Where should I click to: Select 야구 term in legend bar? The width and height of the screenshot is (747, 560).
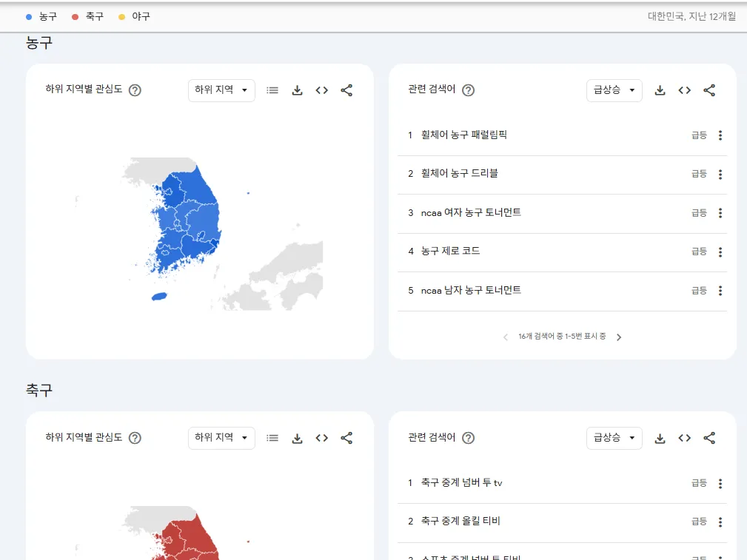(x=134, y=17)
